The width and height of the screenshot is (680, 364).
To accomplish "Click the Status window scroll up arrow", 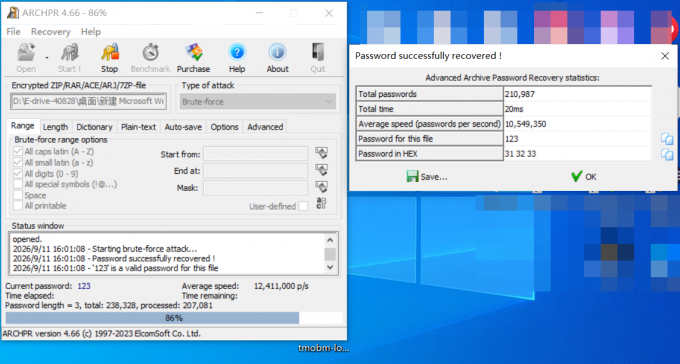I will pos(330,240).
